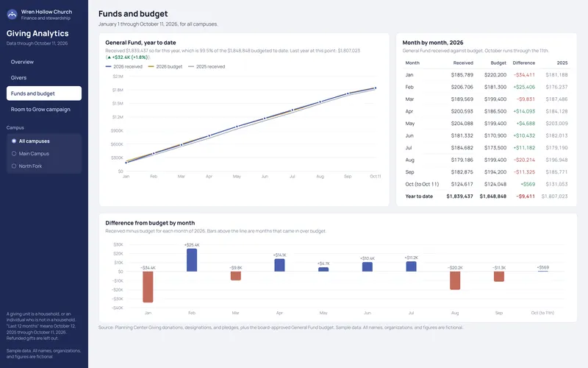Toggle the 2025 received legend item

pos(207,67)
